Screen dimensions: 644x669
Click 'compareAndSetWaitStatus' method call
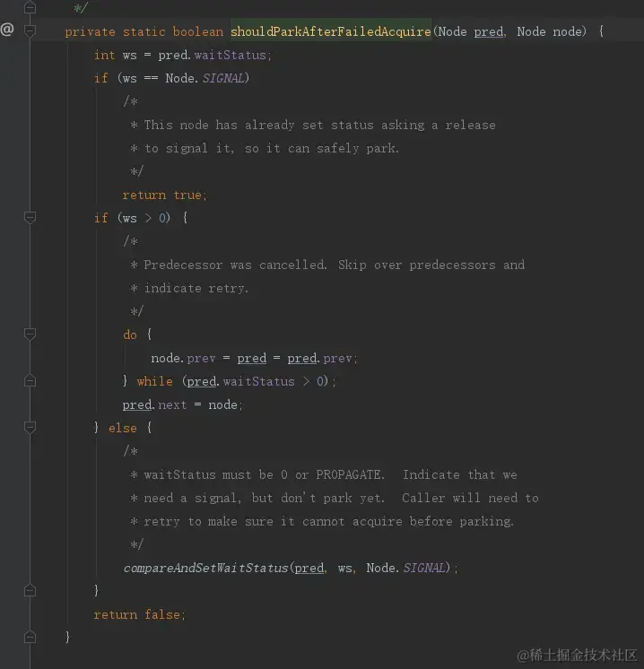click(x=206, y=568)
